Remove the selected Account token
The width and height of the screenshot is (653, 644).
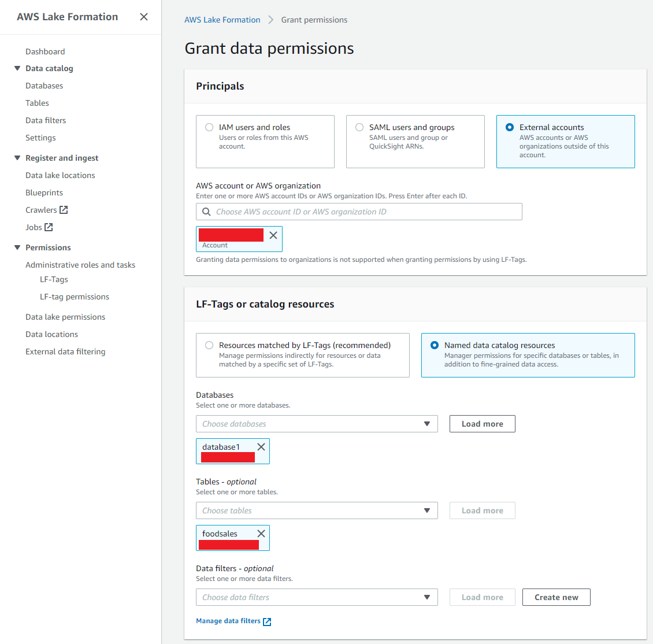(x=273, y=235)
